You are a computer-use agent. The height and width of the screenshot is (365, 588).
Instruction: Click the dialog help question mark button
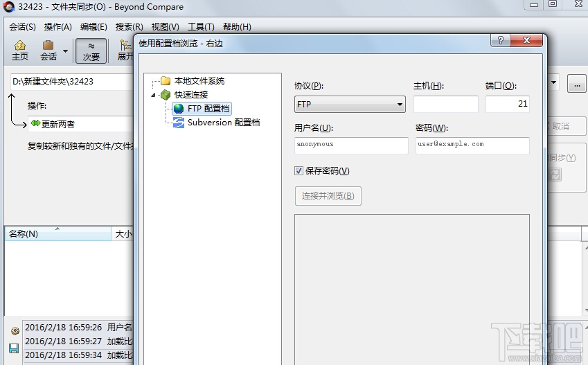(500, 40)
